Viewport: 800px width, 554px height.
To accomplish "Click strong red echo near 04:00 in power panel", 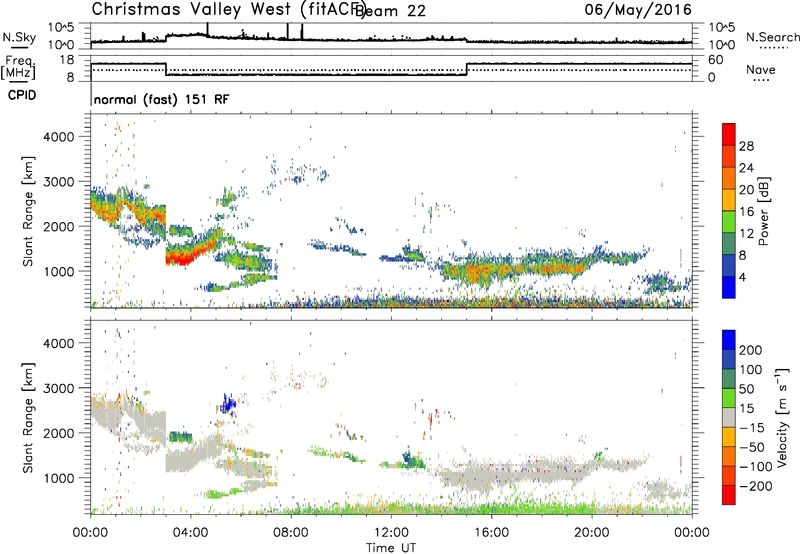I will click(180, 258).
